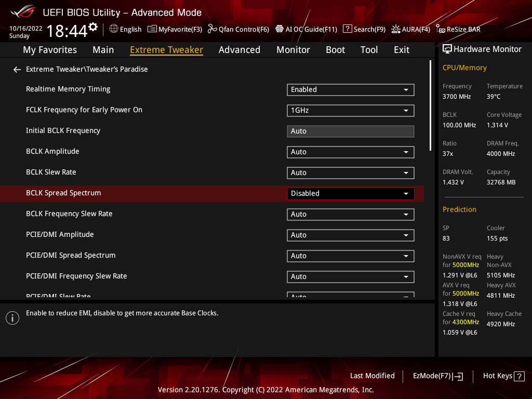Click the Hot Keys question-mark icon
Screen dimensions: 532x399
519,376
